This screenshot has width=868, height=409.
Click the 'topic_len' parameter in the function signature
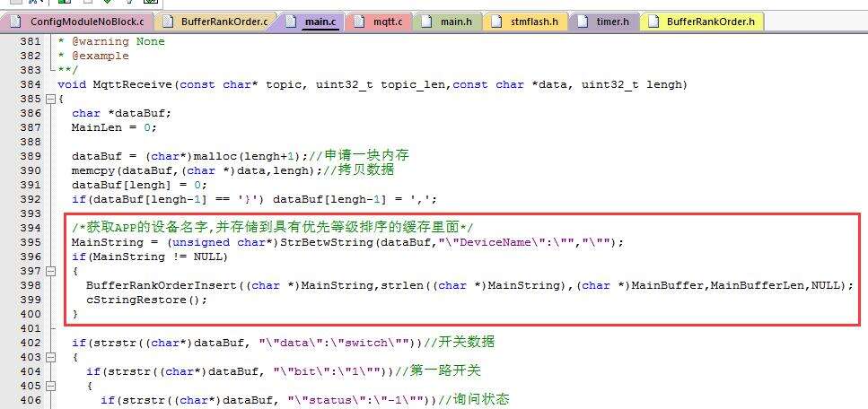(x=413, y=84)
